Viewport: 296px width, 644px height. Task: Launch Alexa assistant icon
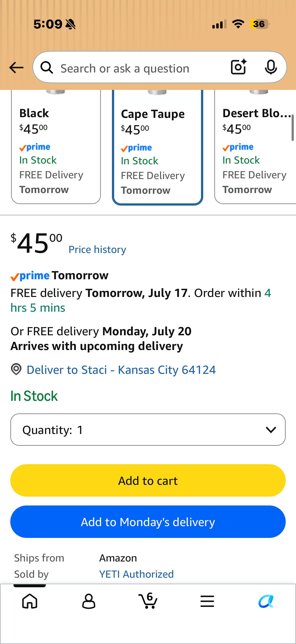266,601
